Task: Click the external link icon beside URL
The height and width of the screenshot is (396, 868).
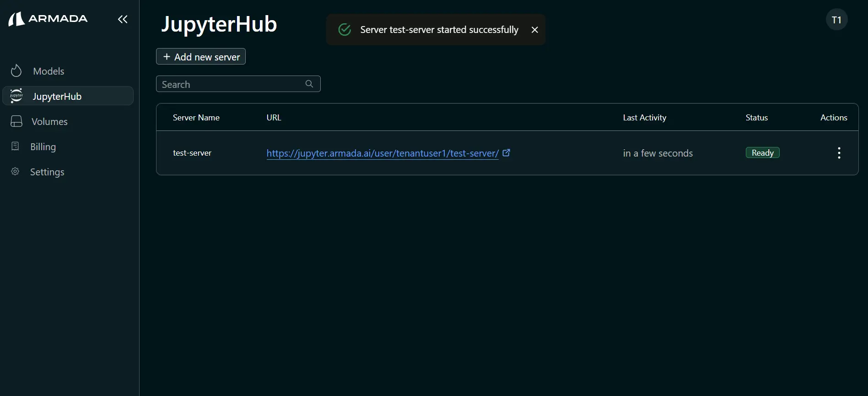Action: click(507, 153)
